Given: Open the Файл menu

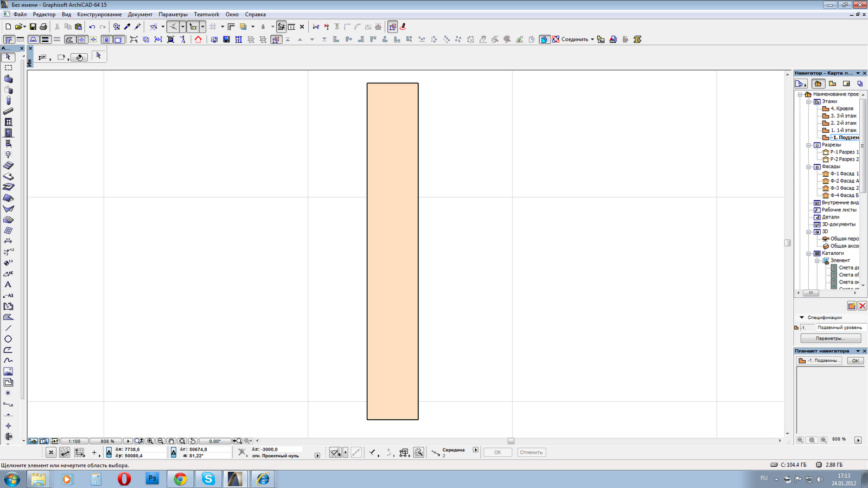Looking at the screenshot, I should click(20, 15).
